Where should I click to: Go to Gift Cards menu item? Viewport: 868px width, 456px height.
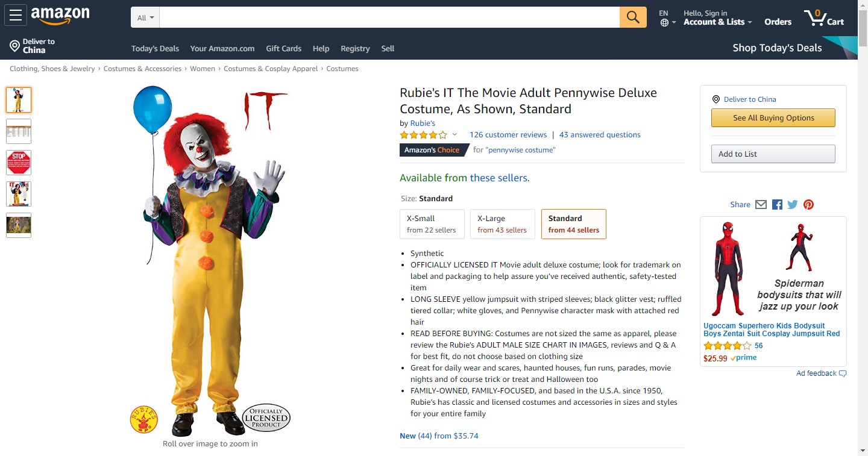click(x=283, y=48)
